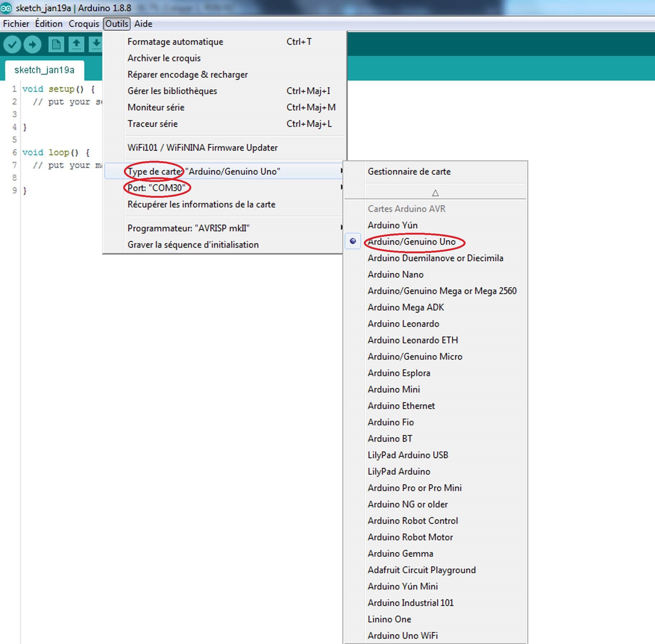Select Arduino NG or older board
Screen dimensions: 655x644
pyautogui.click(x=435, y=504)
